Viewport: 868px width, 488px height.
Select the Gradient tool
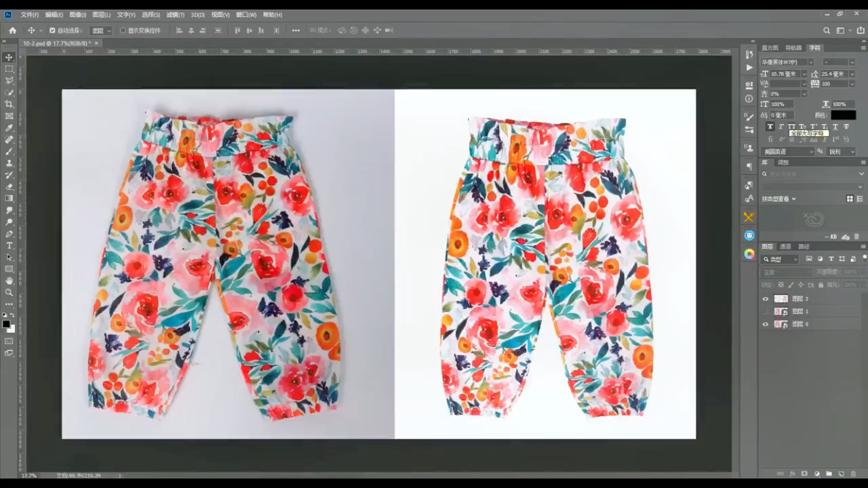point(9,198)
